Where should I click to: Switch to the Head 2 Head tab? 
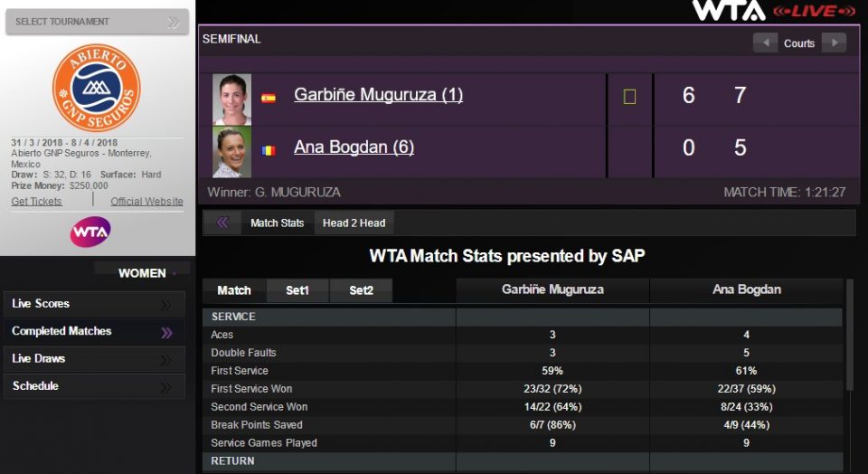(354, 223)
